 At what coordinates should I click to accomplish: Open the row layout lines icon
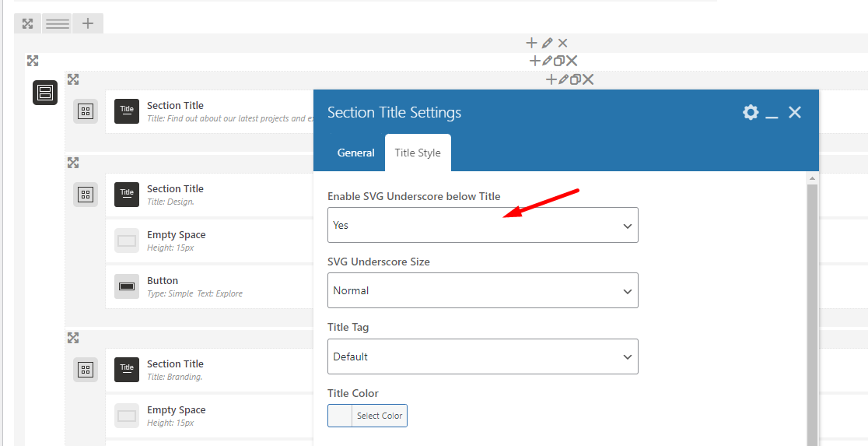point(58,23)
